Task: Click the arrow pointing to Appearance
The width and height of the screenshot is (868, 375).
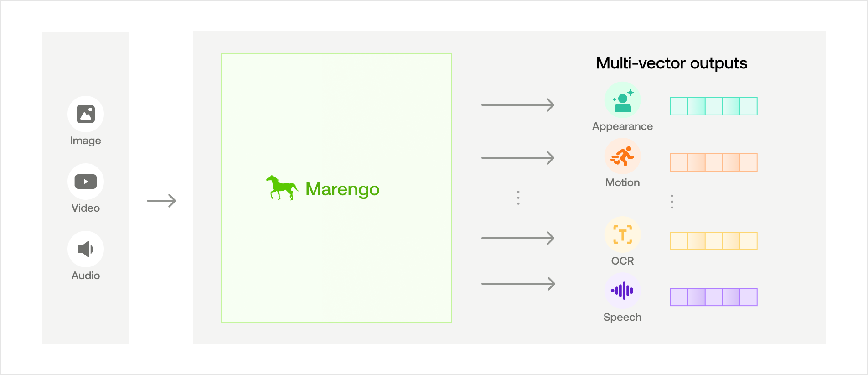Action: click(x=518, y=105)
